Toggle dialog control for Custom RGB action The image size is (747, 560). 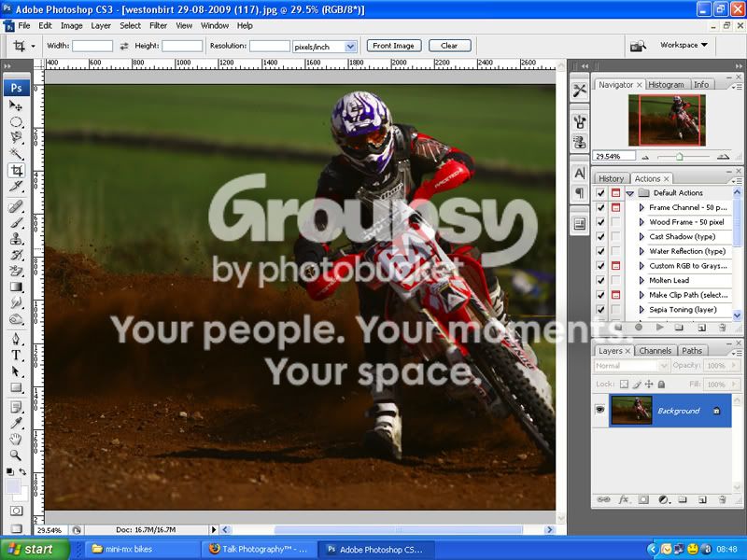[x=615, y=266]
